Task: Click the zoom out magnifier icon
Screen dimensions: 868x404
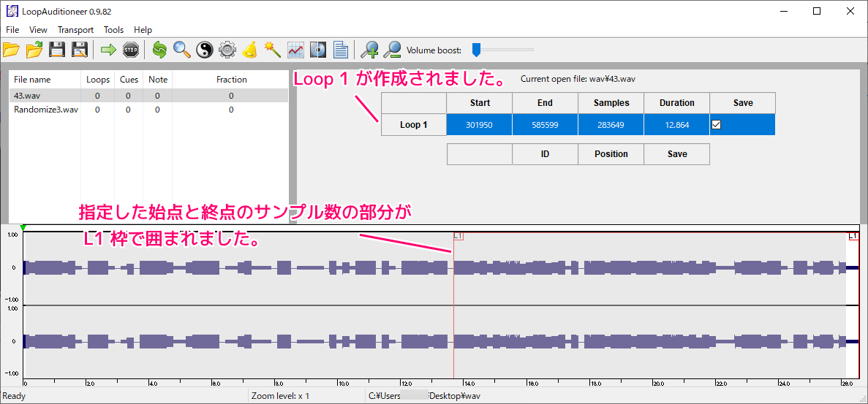Action: [x=392, y=50]
